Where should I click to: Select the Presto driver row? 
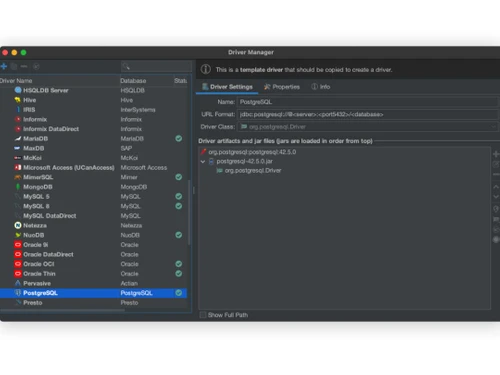tap(93, 303)
